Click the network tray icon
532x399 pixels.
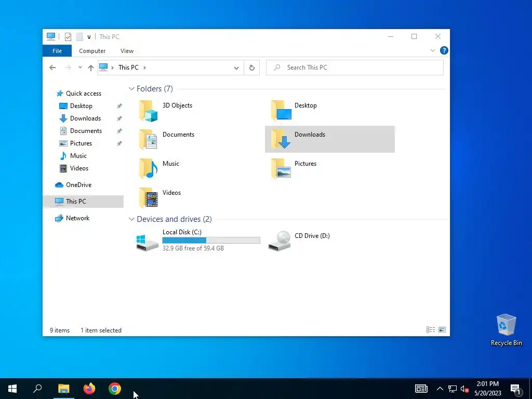tap(453, 389)
